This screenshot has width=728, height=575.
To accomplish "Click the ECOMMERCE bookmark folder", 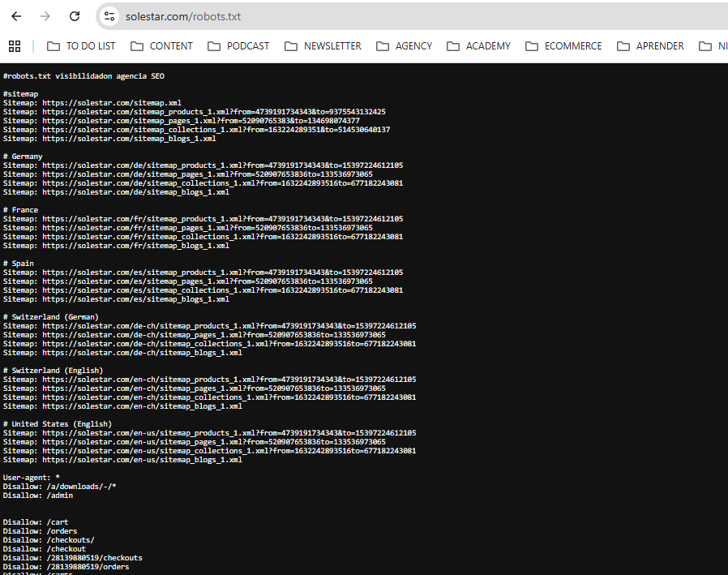I will (x=563, y=46).
